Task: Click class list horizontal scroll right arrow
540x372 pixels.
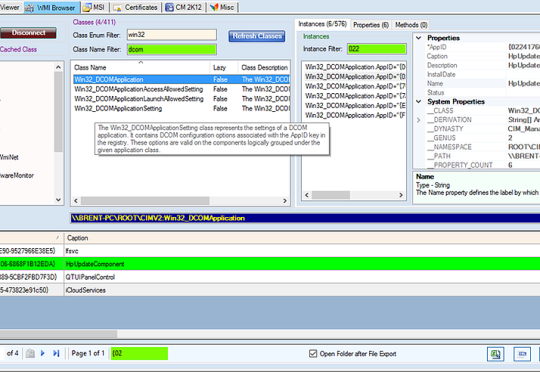Action: [285, 201]
